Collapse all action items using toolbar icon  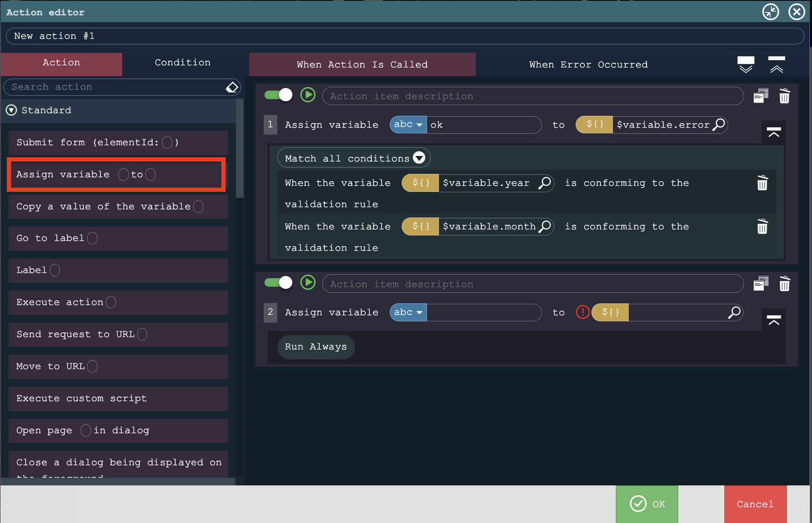point(777,65)
